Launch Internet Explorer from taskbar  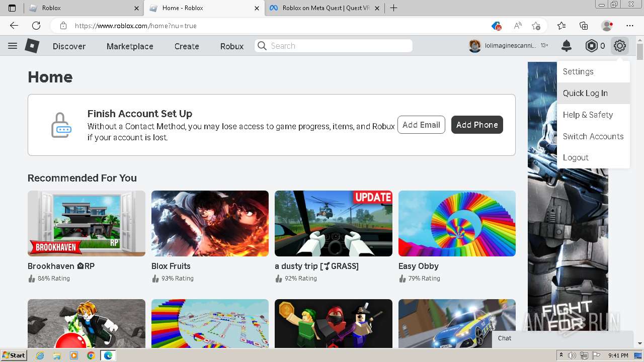pos(40,355)
